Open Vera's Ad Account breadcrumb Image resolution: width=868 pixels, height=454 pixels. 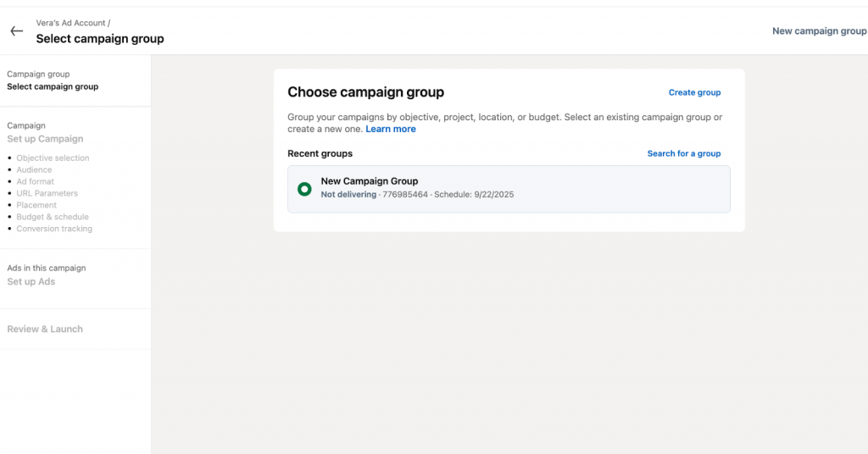[x=71, y=23]
